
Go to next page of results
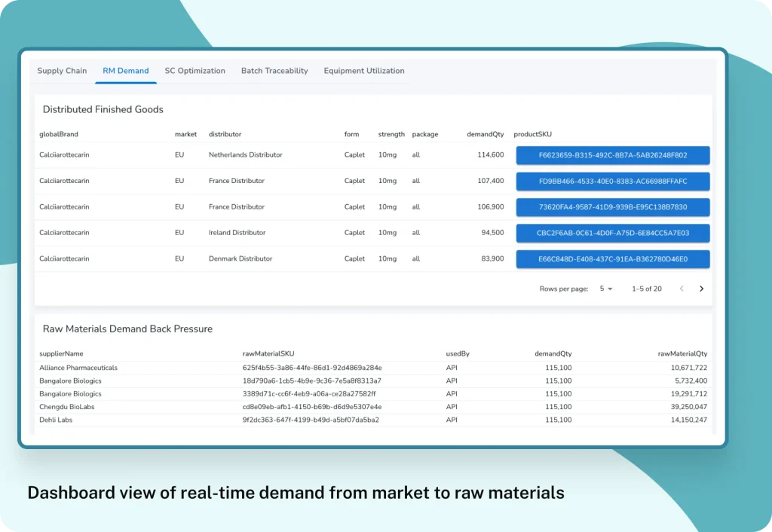[x=701, y=289]
